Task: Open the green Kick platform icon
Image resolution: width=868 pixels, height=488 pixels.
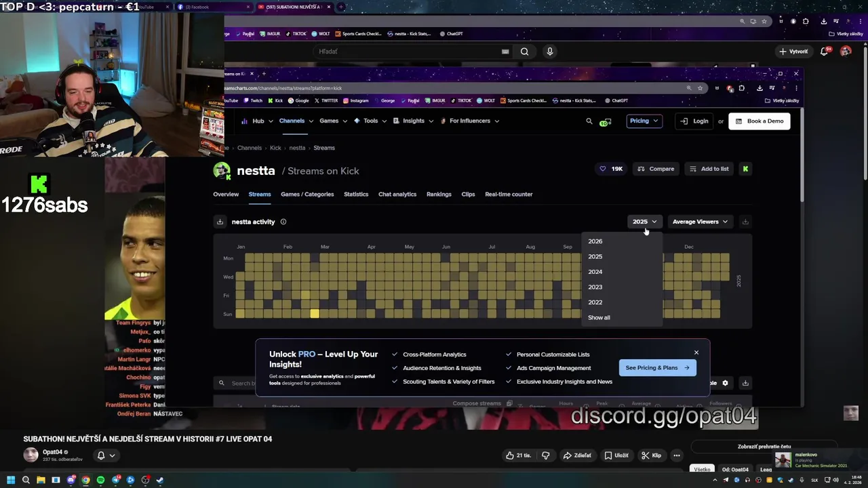Action: tap(745, 169)
